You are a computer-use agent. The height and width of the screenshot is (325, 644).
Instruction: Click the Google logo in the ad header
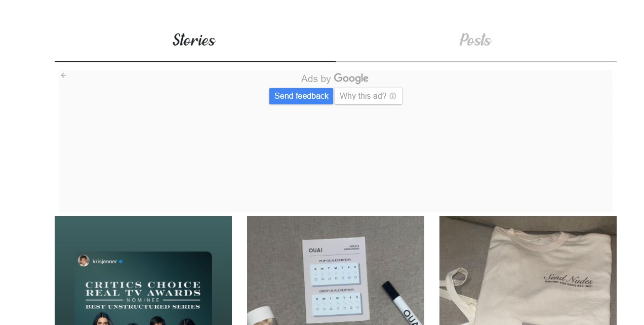tap(351, 78)
